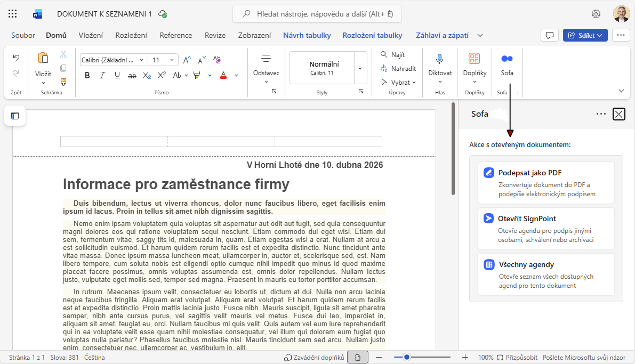Viewport: 635px width, 364px height.
Task: Toggle Bold formatting
Action: [87, 75]
